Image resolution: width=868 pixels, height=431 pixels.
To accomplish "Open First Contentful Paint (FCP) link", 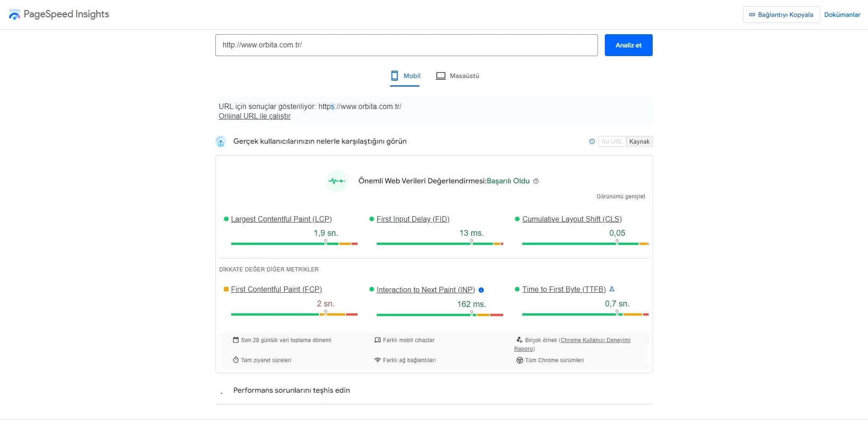I will click(x=276, y=289).
